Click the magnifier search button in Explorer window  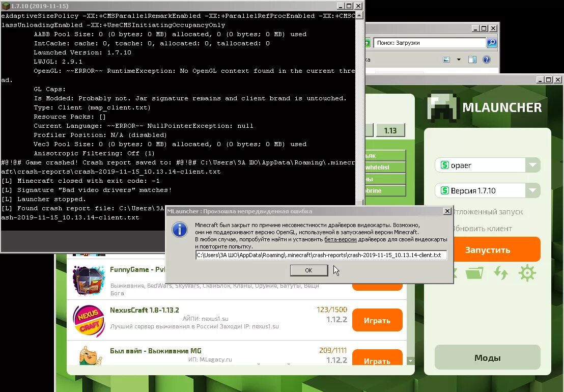pyautogui.click(x=491, y=43)
